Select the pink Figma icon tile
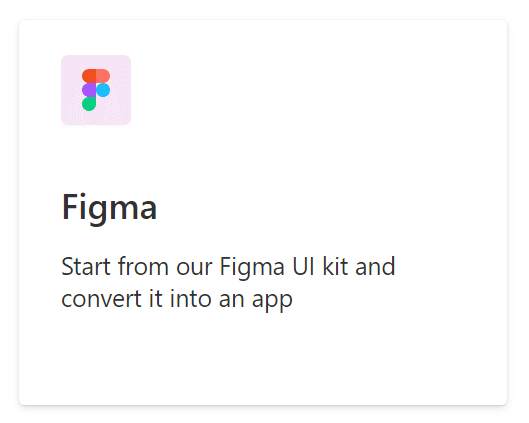529x423 pixels. pos(96,90)
